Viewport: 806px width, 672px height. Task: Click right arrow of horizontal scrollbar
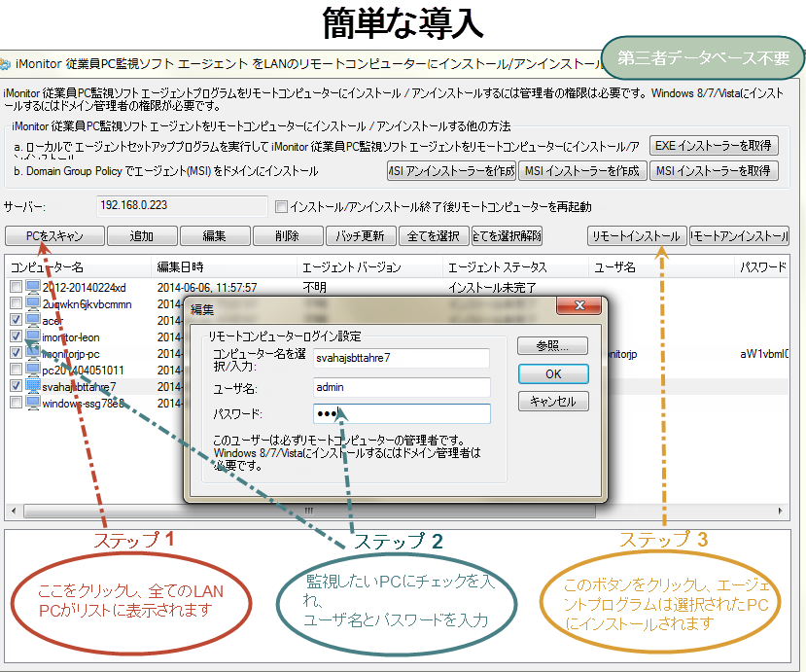781,512
